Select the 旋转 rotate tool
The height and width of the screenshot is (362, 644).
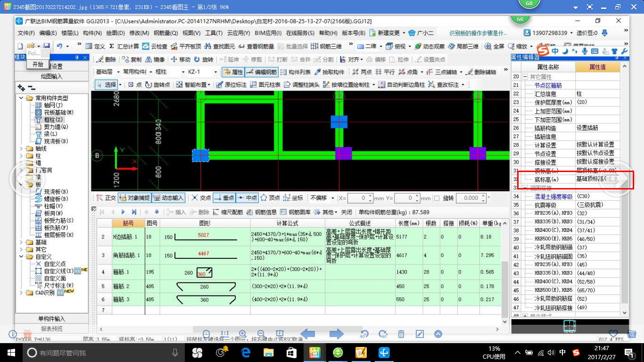[x=204, y=60]
